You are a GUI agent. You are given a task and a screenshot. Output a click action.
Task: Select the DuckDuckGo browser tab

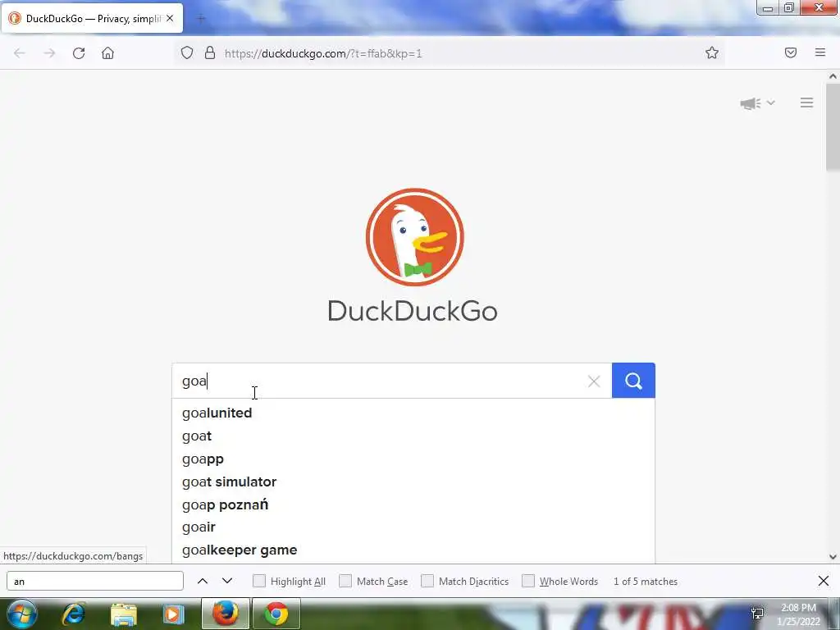[93, 18]
